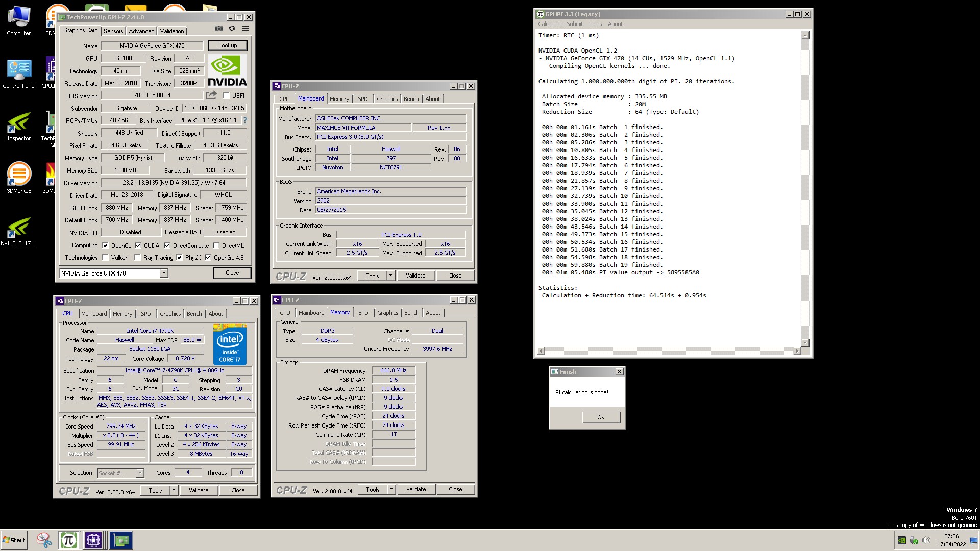Click the GPU-Z Close button
The height and width of the screenshot is (551, 980).
coord(232,273)
